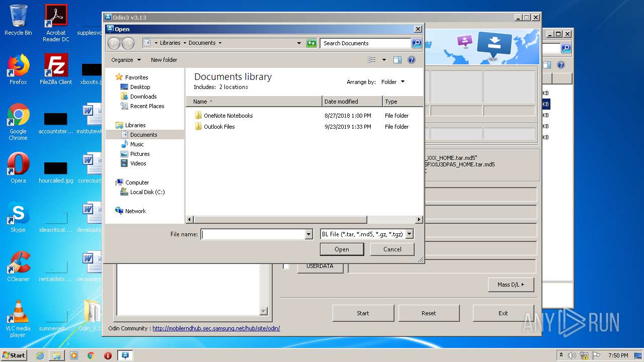Click Open button in dialog

342,249
